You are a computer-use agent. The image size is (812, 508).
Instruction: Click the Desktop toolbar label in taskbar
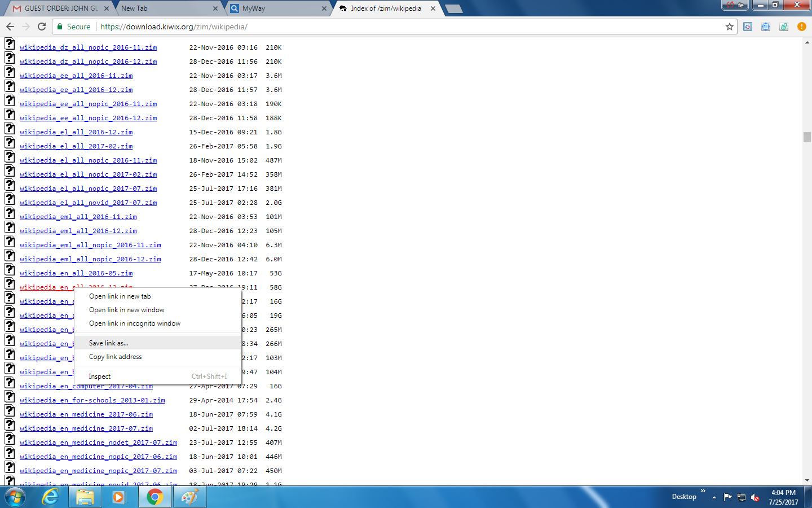(x=684, y=497)
